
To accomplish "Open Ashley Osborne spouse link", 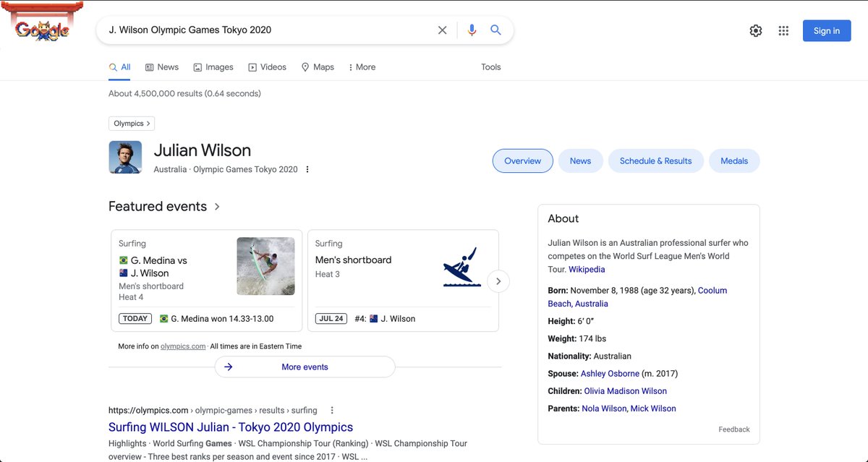I will coord(610,374).
